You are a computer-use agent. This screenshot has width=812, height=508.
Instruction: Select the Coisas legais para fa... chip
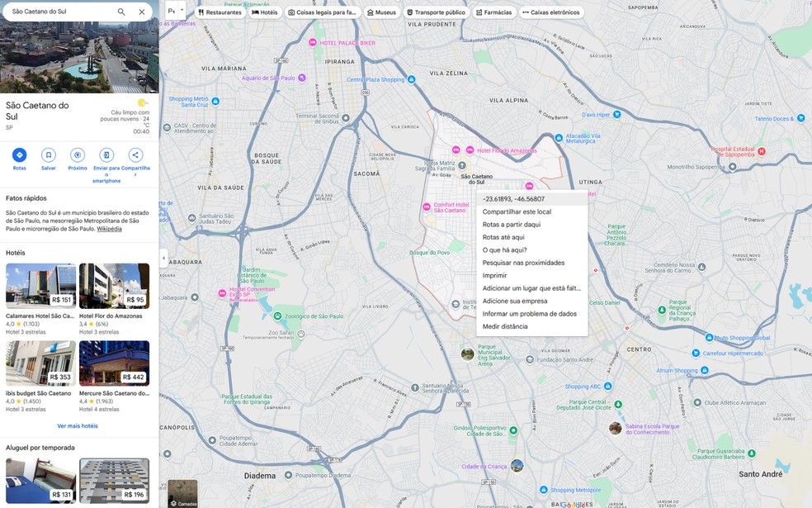point(322,12)
